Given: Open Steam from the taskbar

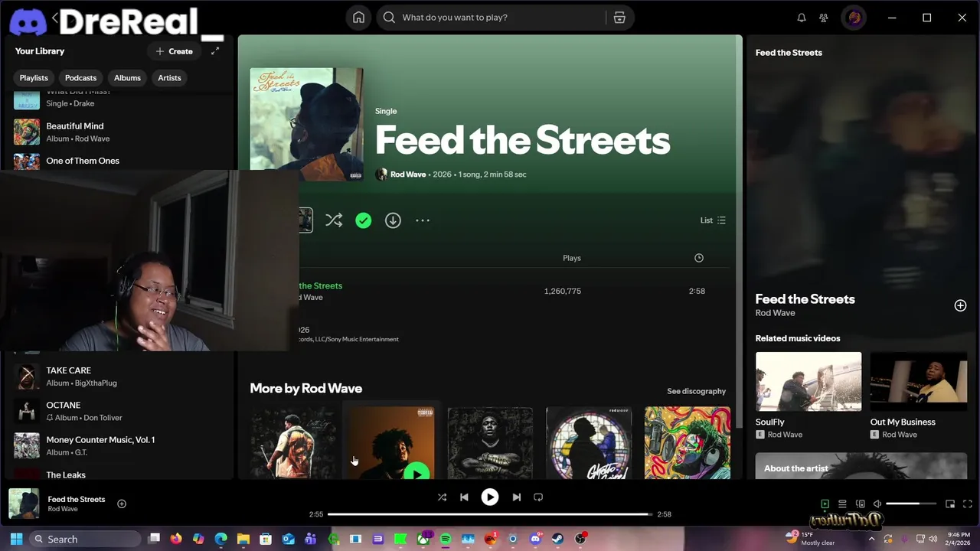Looking at the screenshot, I should click(557, 539).
